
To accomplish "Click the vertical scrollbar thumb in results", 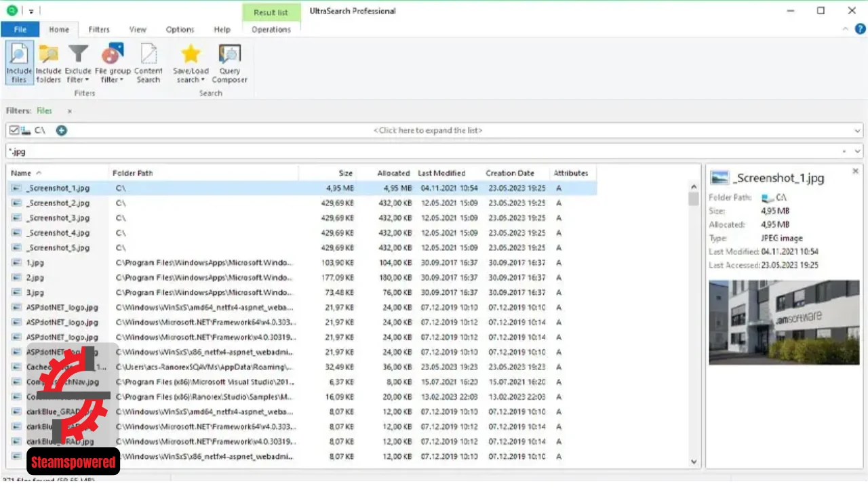I will coord(693,199).
